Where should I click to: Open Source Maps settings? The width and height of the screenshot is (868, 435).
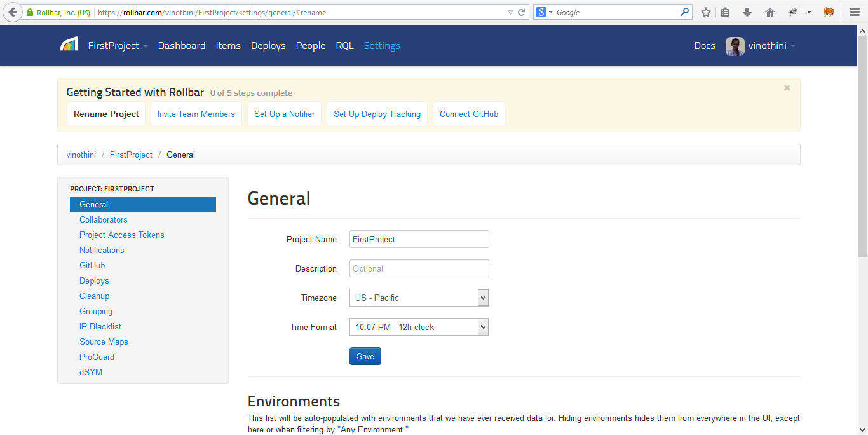point(104,342)
